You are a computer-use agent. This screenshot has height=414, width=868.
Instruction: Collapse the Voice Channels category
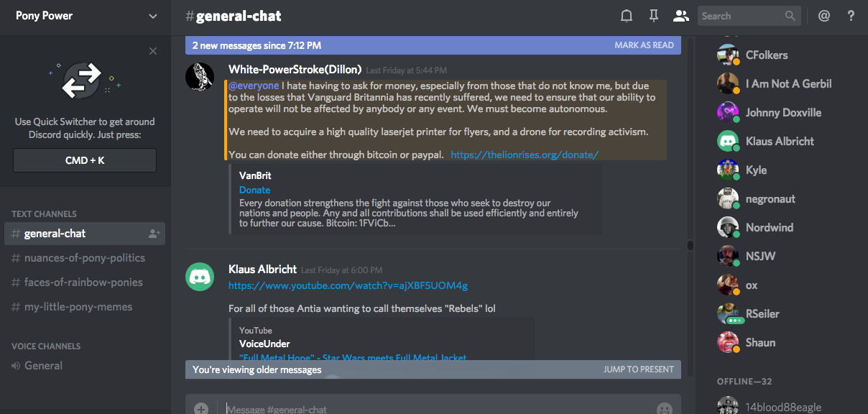(x=46, y=346)
